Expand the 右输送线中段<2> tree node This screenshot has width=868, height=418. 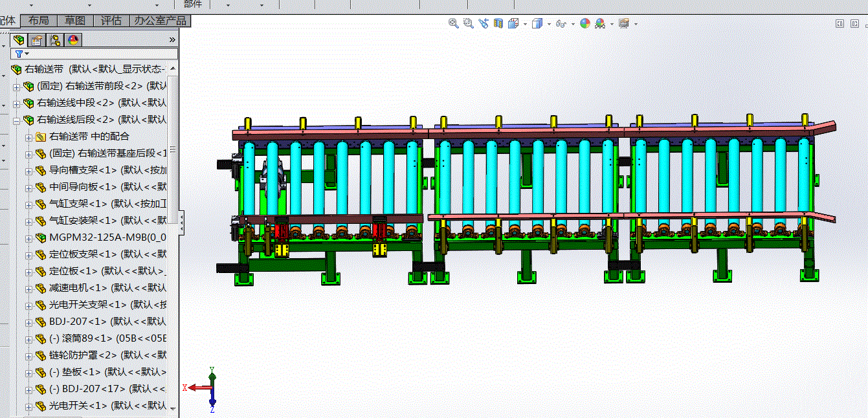pyautogui.click(x=17, y=103)
